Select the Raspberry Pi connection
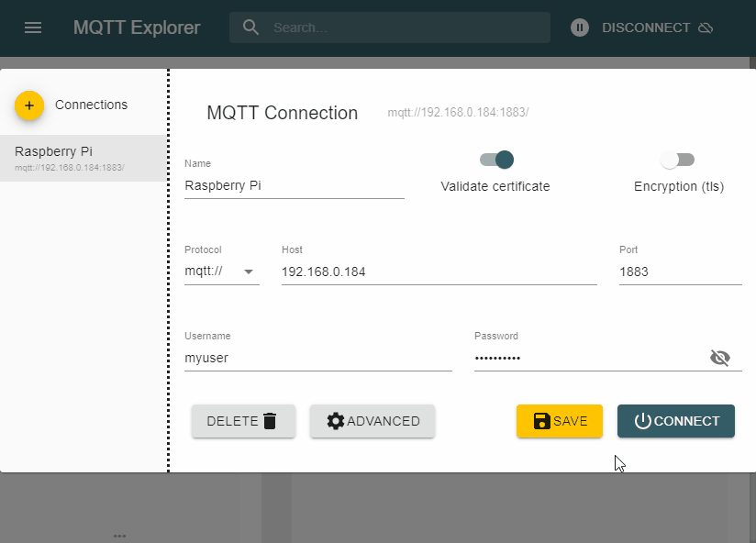 click(x=83, y=158)
